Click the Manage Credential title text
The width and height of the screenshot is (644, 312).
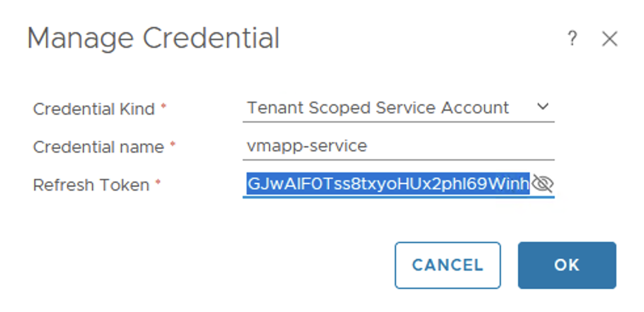[x=153, y=39]
